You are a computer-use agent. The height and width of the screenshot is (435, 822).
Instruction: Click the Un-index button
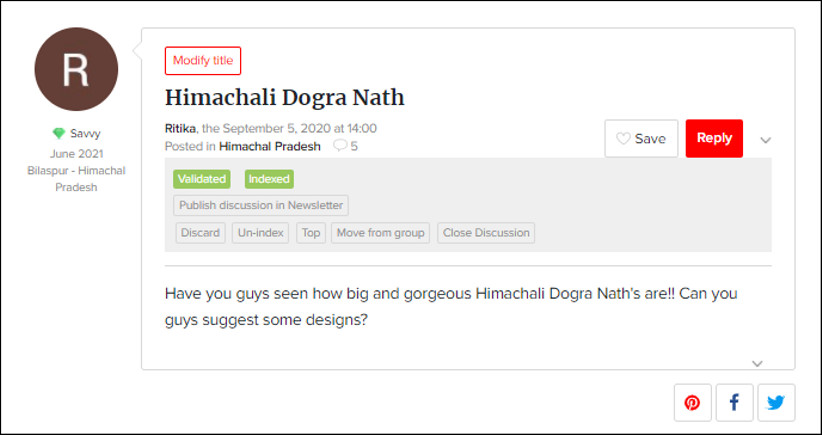(261, 233)
